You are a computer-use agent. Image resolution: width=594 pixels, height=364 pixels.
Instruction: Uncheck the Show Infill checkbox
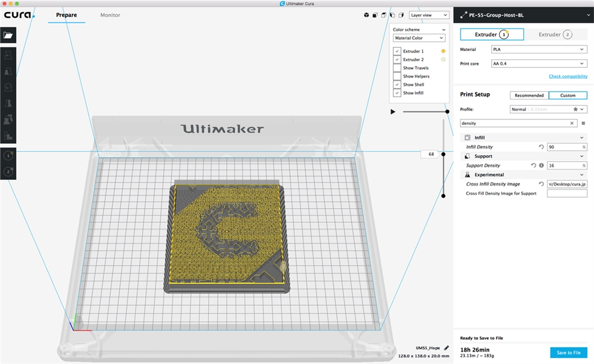397,93
